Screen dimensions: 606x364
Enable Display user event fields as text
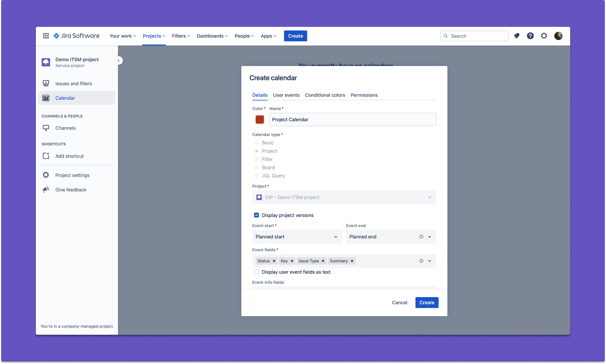tap(256, 272)
